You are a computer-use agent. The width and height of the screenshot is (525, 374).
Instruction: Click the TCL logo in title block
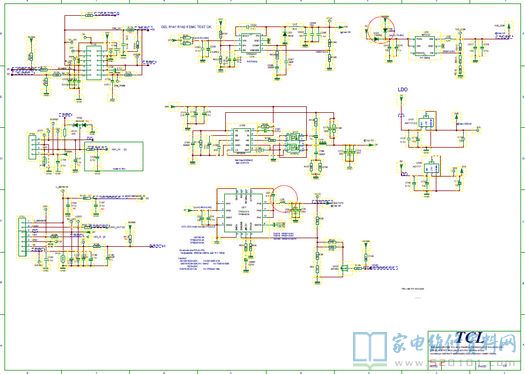(470, 338)
